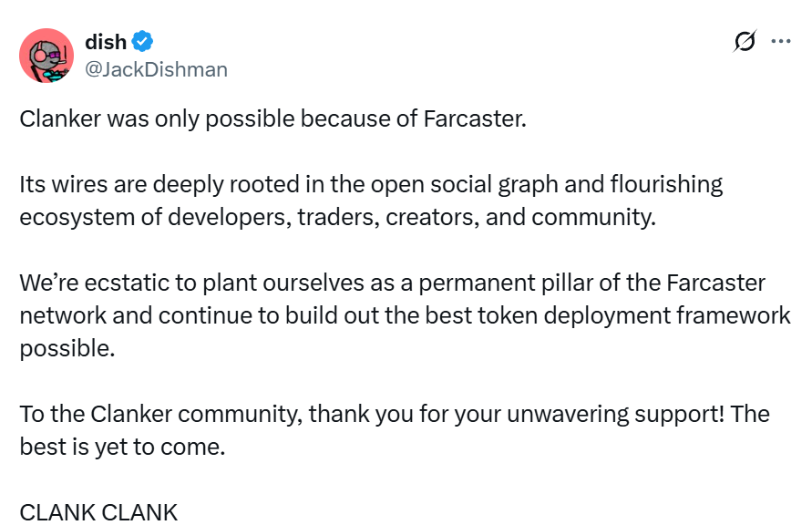Select the ellipsis menu at top right

779,41
